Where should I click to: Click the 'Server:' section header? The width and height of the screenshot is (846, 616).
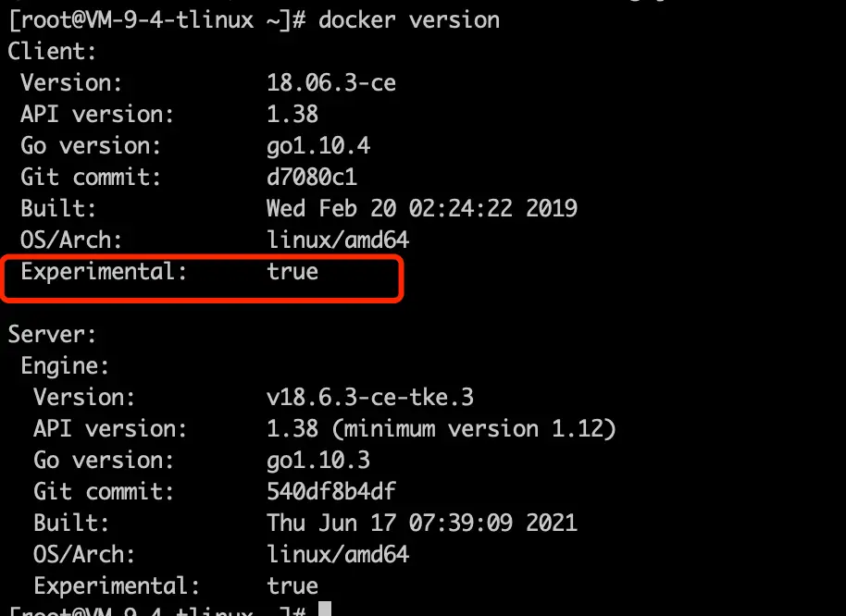[52, 334]
